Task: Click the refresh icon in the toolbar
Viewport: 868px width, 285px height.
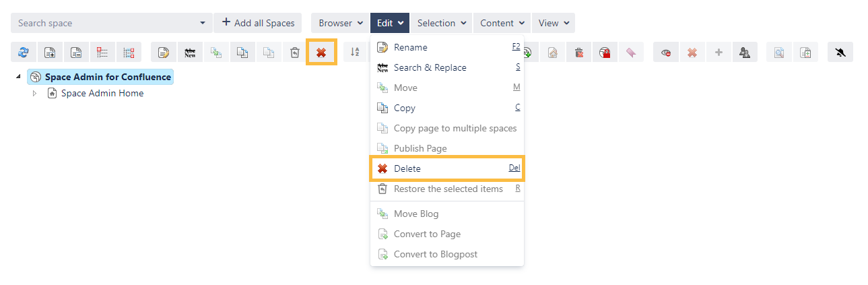Action: [x=24, y=53]
